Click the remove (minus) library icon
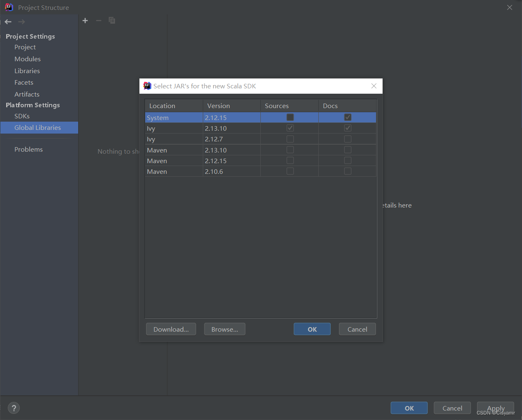 (98, 21)
